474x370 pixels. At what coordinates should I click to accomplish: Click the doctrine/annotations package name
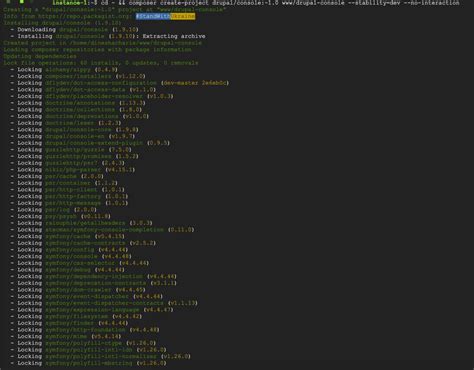click(x=80, y=103)
